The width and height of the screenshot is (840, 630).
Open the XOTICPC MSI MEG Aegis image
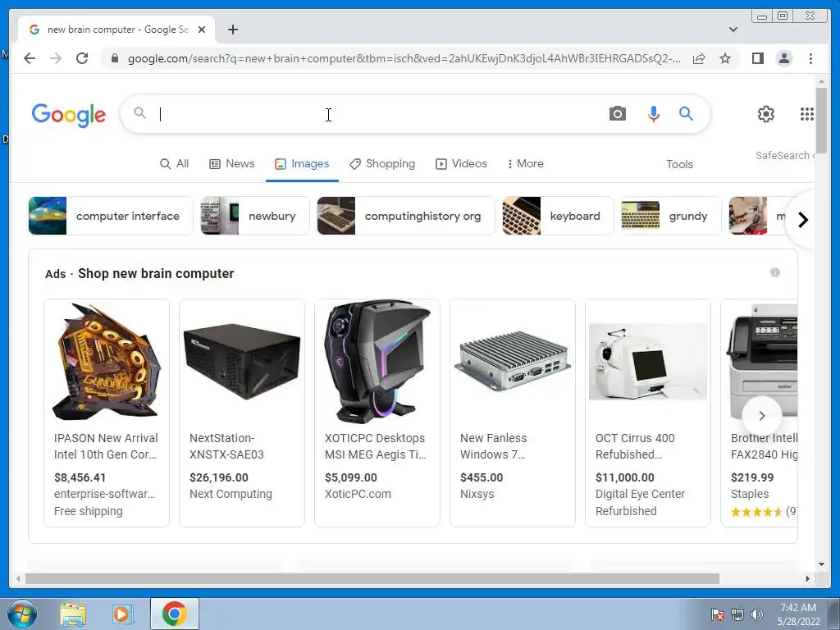click(377, 362)
